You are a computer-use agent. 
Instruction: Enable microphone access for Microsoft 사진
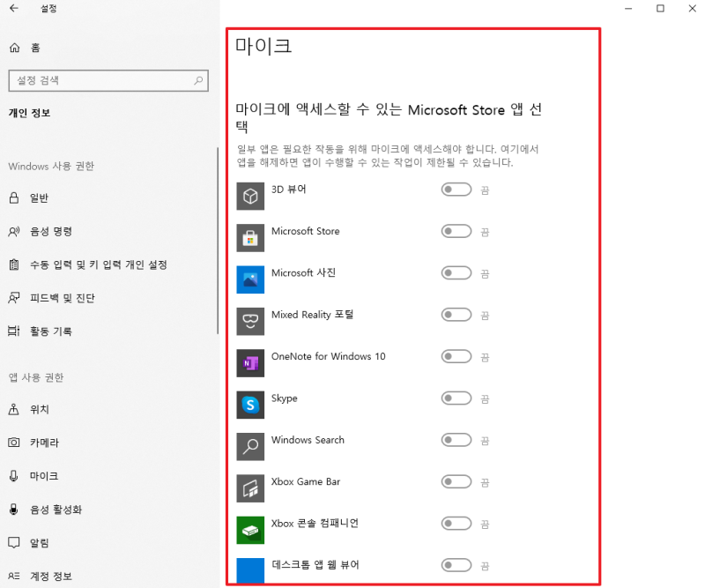point(456,273)
